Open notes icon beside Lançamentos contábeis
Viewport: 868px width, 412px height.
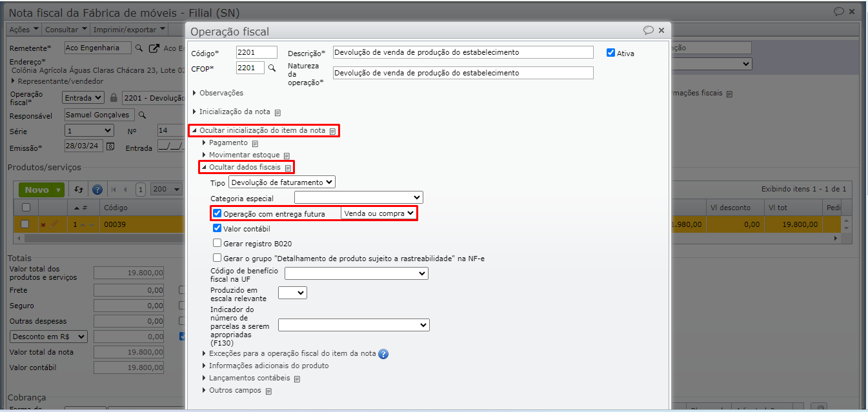pyautogui.click(x=297, y=378)
